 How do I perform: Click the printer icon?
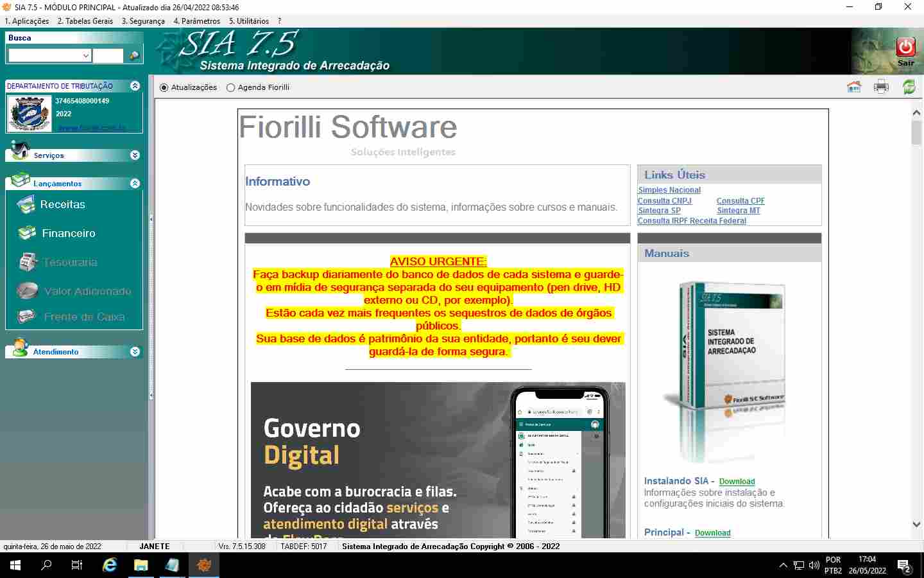(881, 87)
